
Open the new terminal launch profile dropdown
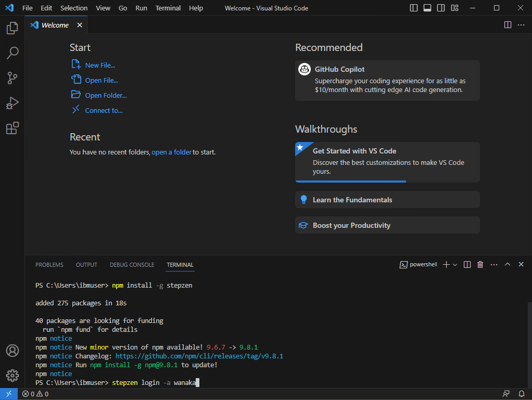click(455, 265)
